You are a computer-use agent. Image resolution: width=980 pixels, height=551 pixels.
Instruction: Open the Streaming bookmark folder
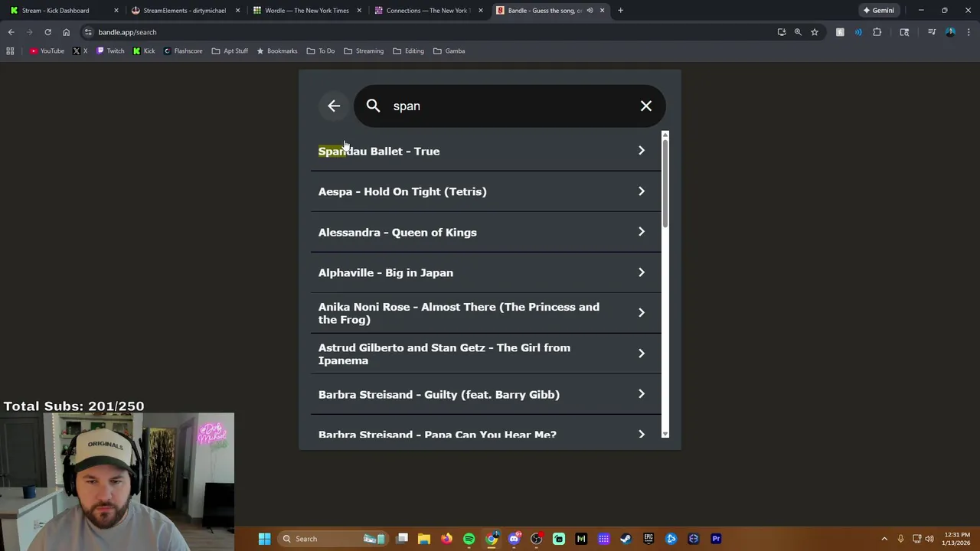(x=364, y=51)
